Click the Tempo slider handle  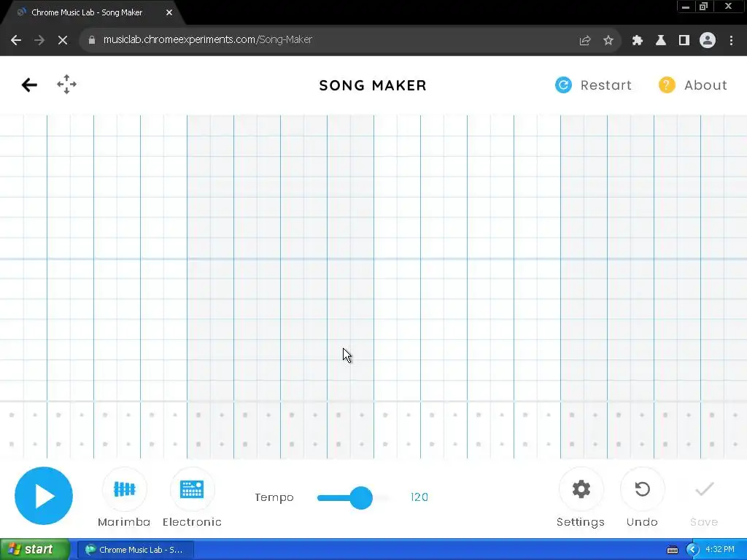[x=361, y=497]
